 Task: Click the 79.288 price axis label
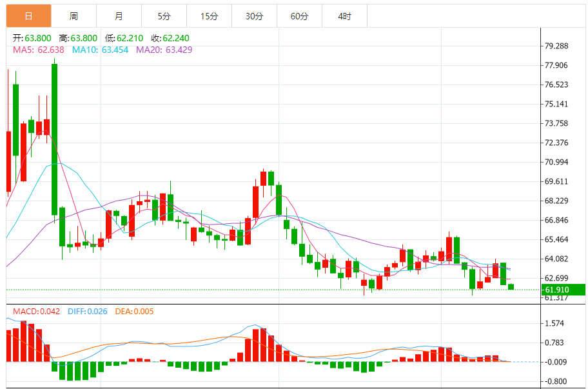[556, 46]
